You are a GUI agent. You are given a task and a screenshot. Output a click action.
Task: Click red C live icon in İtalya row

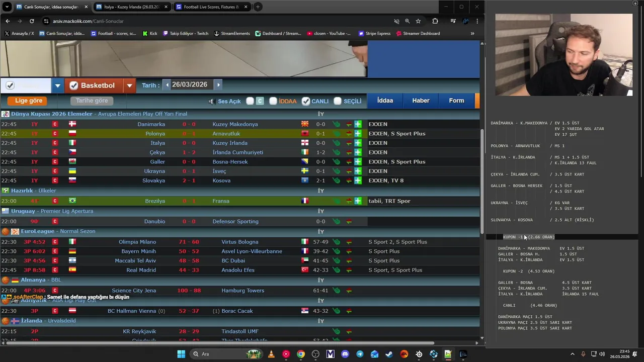[x=55, y=143]
